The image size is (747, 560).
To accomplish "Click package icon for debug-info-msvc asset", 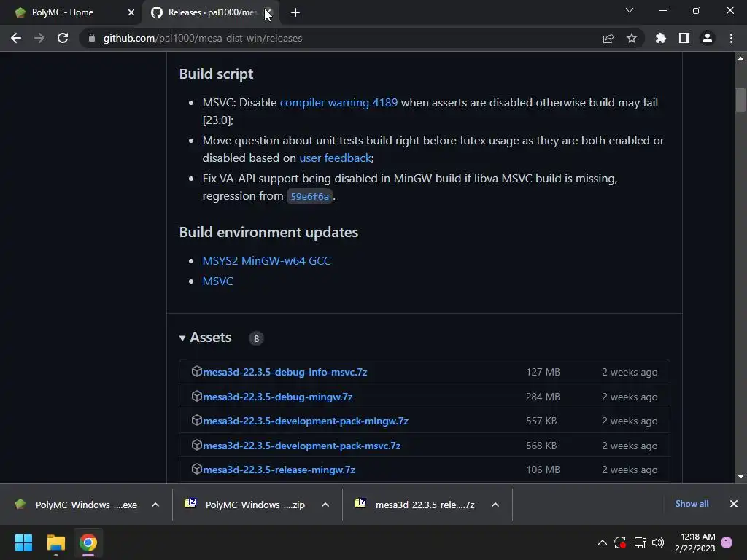I will (197, 371).
